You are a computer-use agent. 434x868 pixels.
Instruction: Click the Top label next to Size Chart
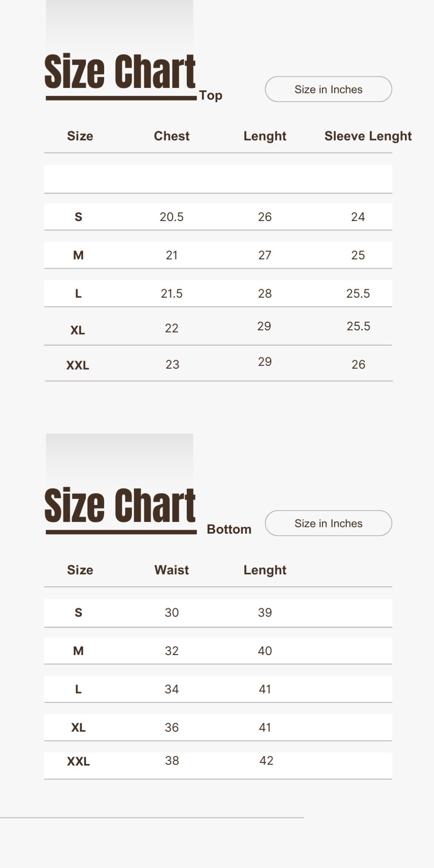tap(211, 95)
